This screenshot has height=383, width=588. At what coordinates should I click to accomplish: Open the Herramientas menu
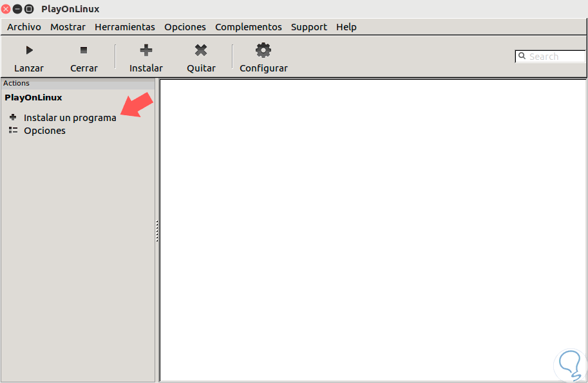coord(125,27)
